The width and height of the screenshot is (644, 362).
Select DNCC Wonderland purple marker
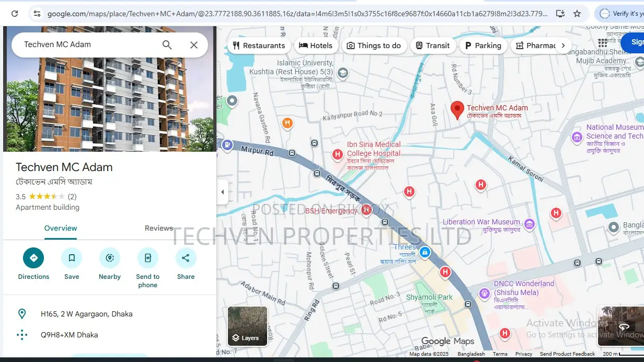coord(484,293)
